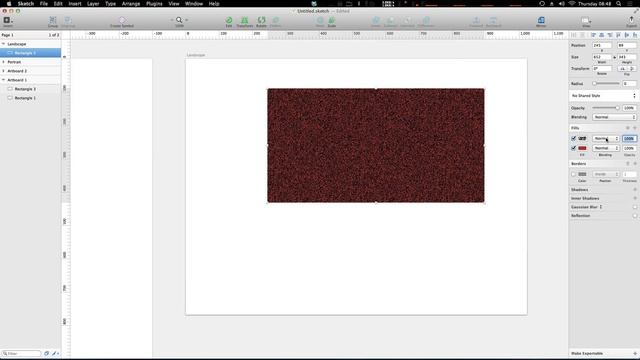
Task: Click the Borders trash icon
Action: (628, 164)
